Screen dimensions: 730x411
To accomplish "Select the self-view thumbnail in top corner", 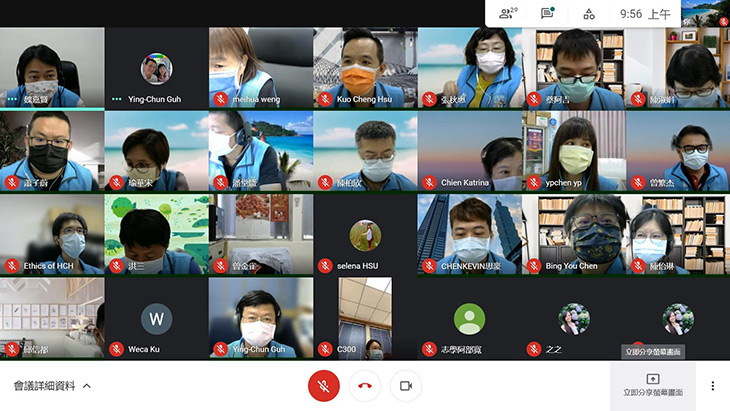I will (705, 13).
